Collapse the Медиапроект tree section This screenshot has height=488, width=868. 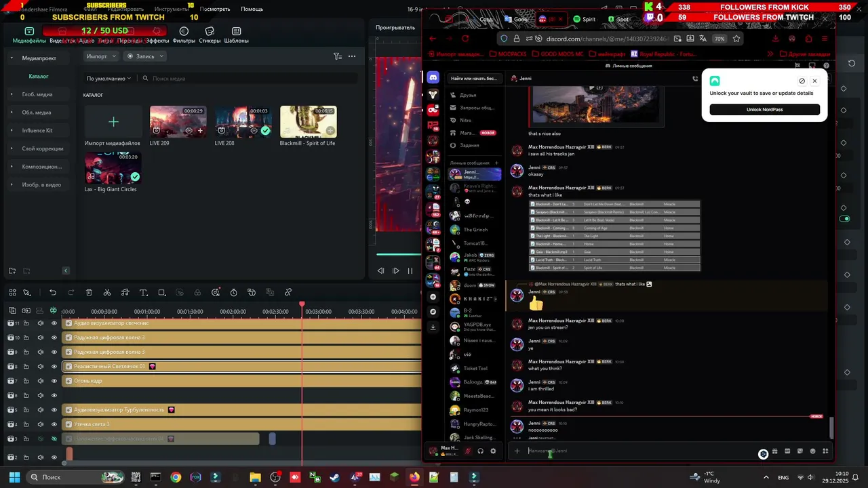click(12, 58)
